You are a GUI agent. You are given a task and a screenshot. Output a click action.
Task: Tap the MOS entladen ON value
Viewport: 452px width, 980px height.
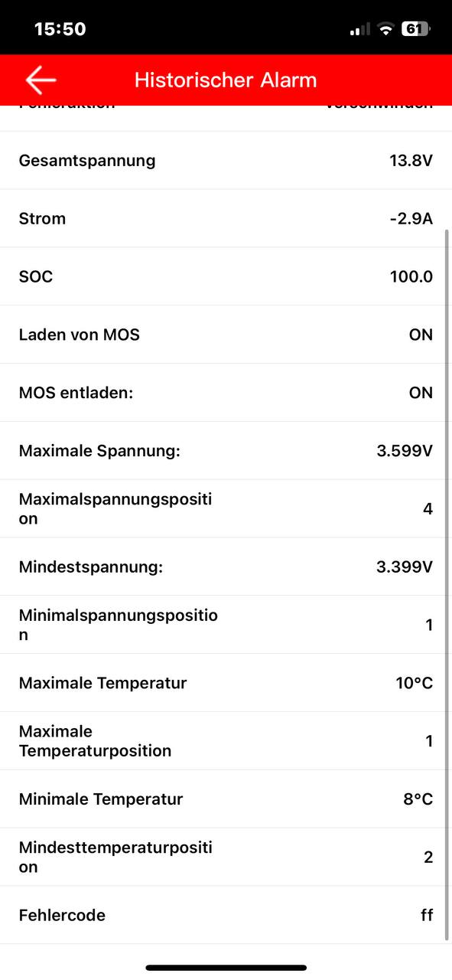421,393
